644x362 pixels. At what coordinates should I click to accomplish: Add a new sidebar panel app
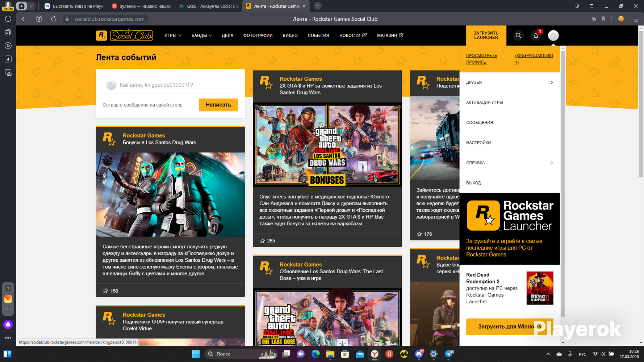[8, 310]
